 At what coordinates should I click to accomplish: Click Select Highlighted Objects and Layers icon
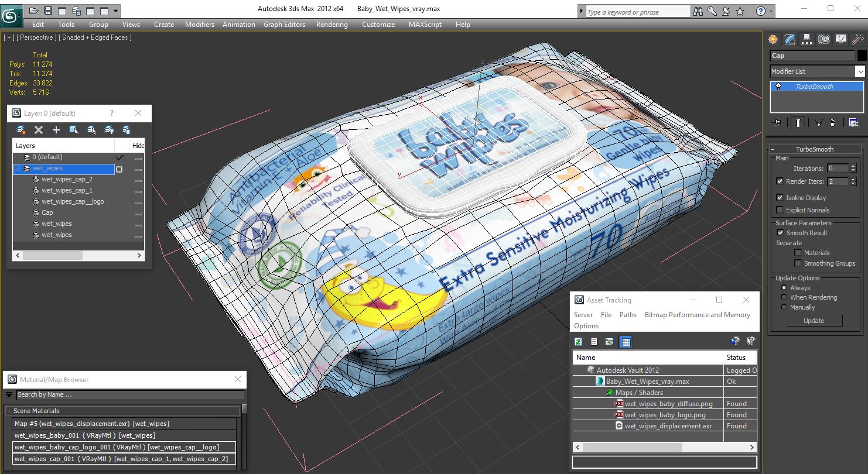point(74,130)
